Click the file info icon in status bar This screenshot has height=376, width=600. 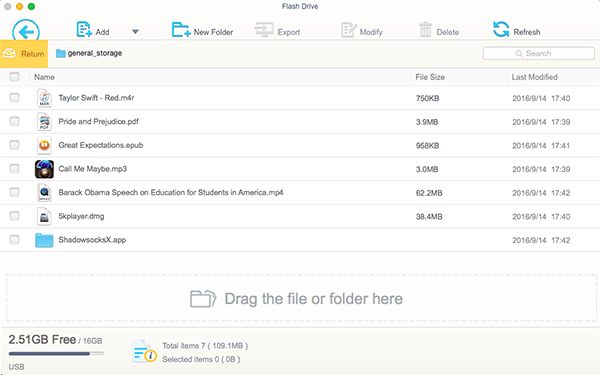tap(144, 351)
